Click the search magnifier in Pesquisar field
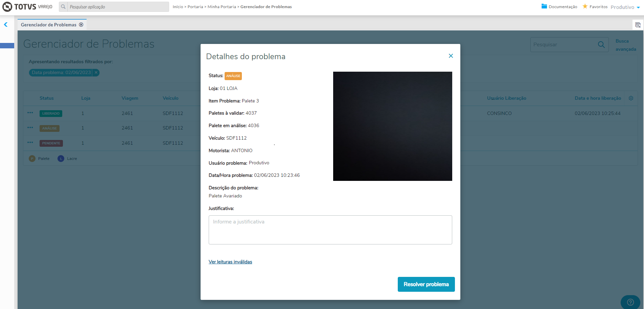Image resolution: width=644 pixels, height=309 pixels. click(x=601, y=45)
